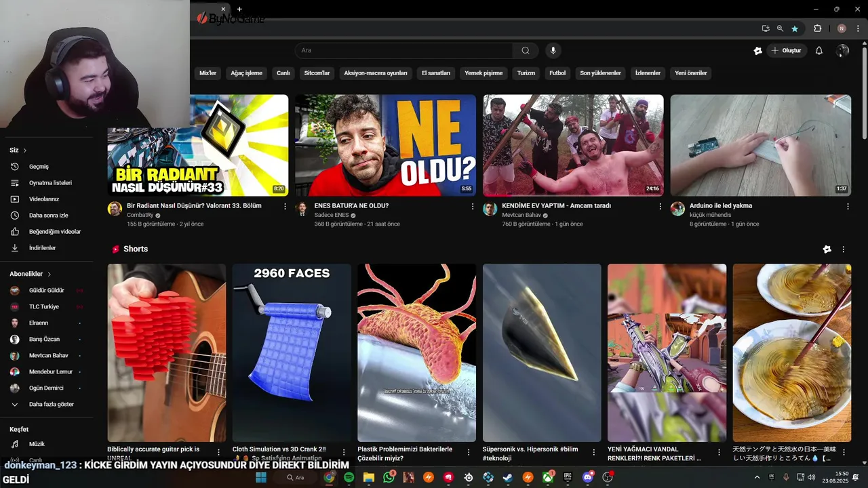Image resolution: width=868 pixels, height=488 pixels.
Task: Play the ENES BATUR'A NE OLDU thumbnail
Action: [385, 145]
